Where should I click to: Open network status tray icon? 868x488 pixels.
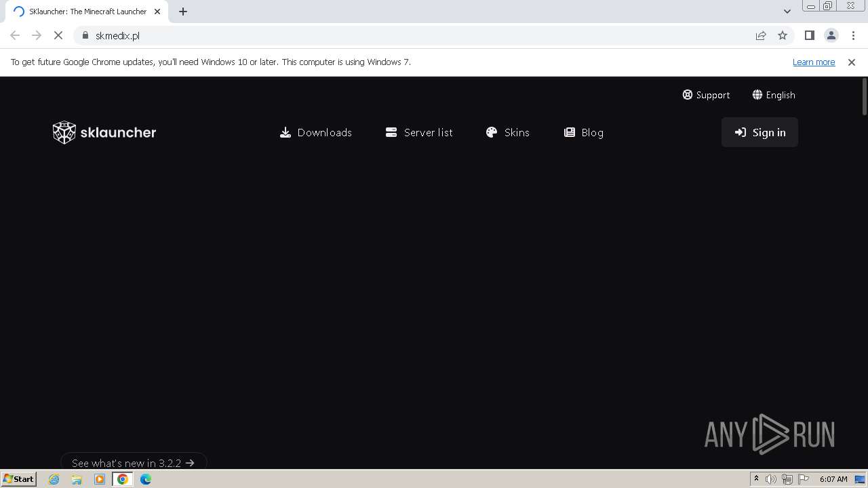coord(787,479)
